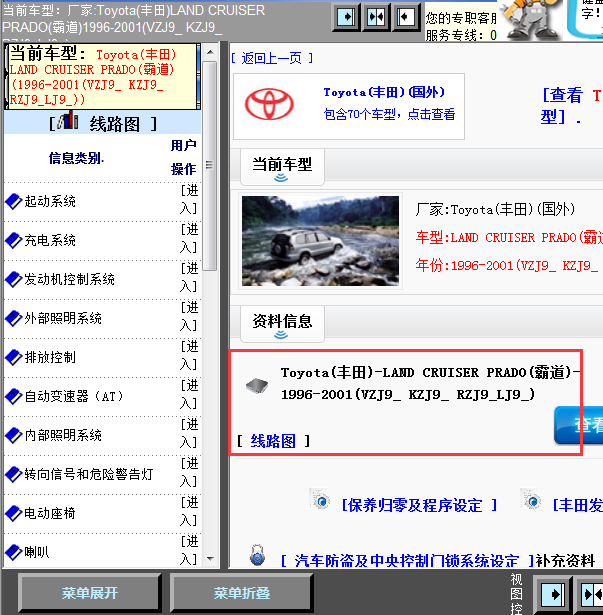Open the Toyota(丰田)(国外) manufacturer link

pos(384,93)
